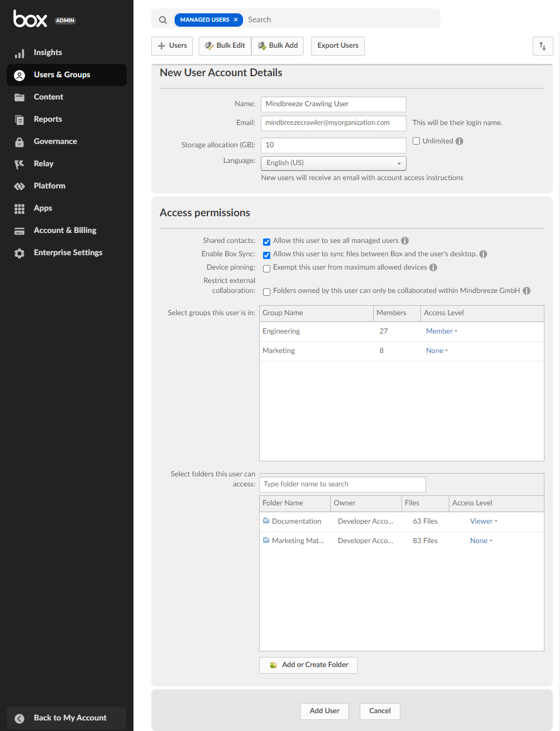This screenshot has height=731, width=560.
Task: Open info icon for shared contacts
Action: (405, 241)
